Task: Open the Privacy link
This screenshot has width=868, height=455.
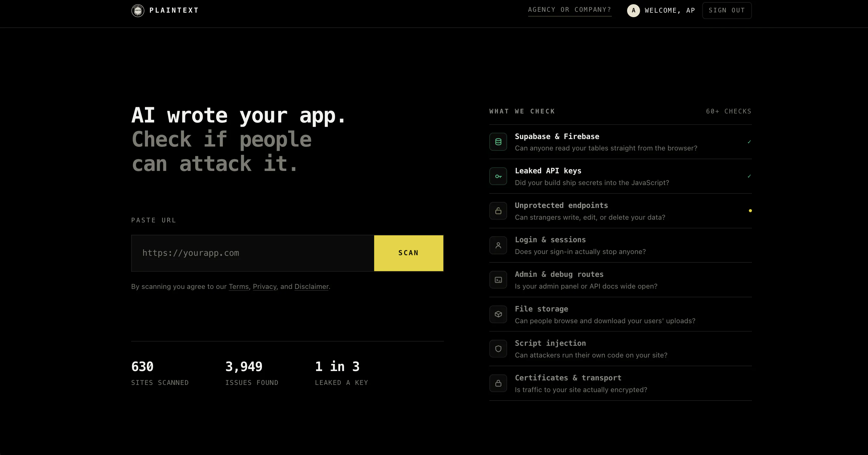Action: pyautogui.click(x=264, y=286)
